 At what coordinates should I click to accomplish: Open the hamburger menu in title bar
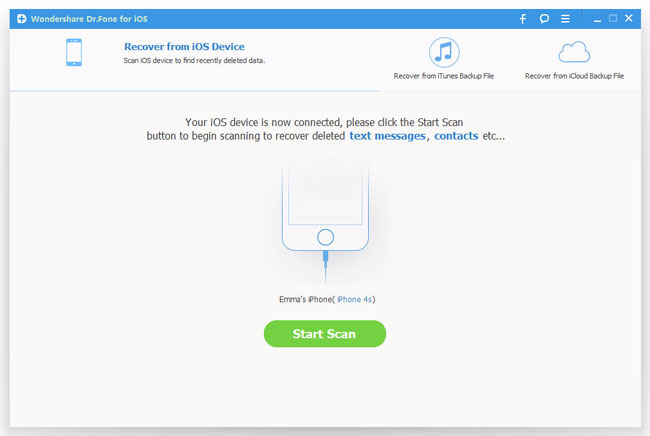click(568, 18)
